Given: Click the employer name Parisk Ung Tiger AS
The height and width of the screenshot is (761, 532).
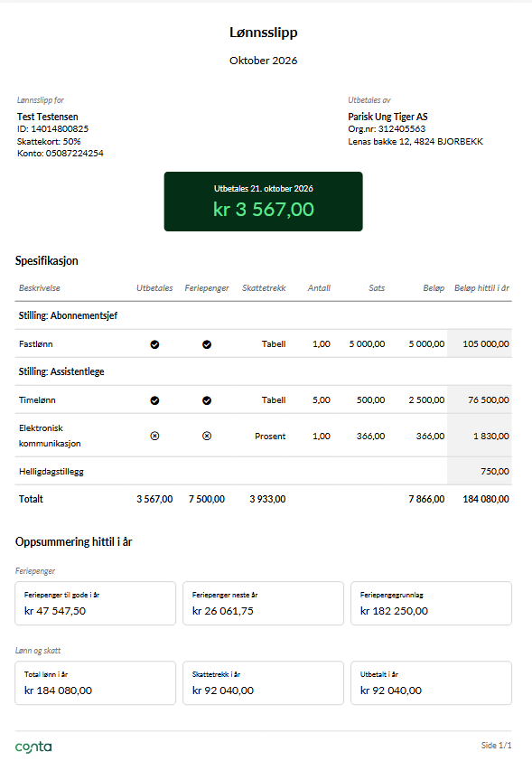Looking at the screenshot, I should point(388,117).
